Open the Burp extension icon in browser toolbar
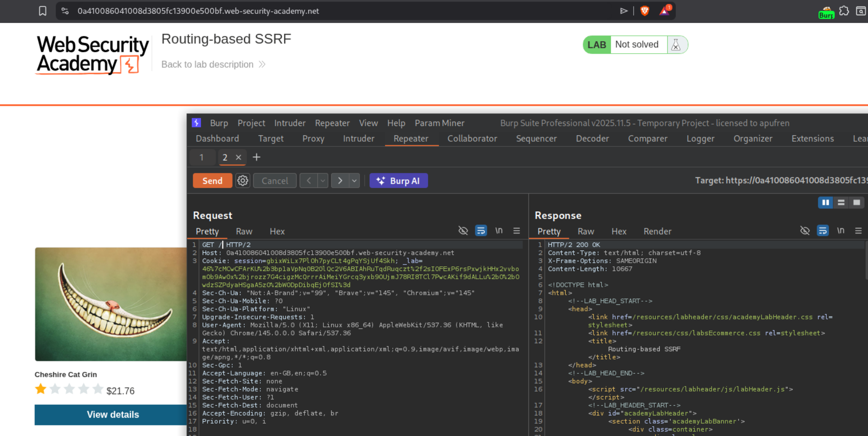This screenshot has width=868, height=436. click(826, 12)
